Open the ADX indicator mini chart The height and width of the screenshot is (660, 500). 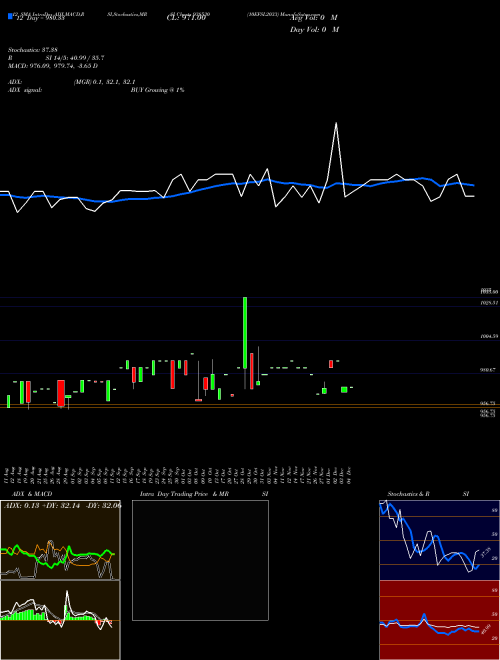(60, 540)
